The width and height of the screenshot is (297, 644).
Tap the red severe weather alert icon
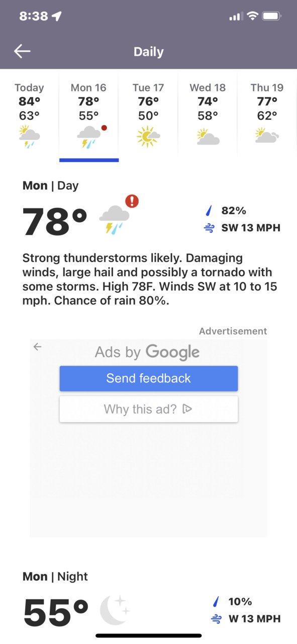tap(132, 201)
